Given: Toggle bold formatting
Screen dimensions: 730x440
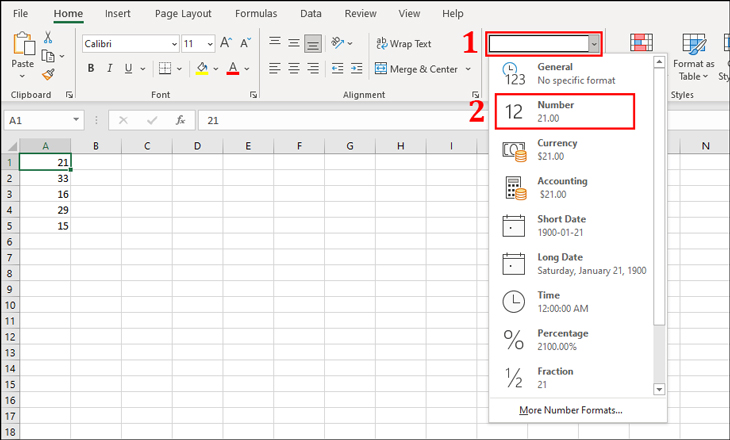Looking at the screenshot, I should [91, 68].
